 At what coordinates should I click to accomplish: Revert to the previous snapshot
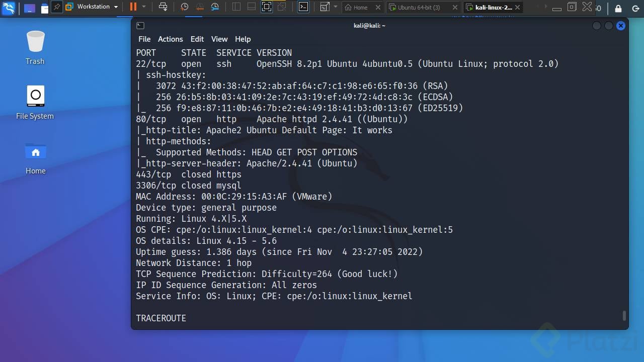point(200,7)
